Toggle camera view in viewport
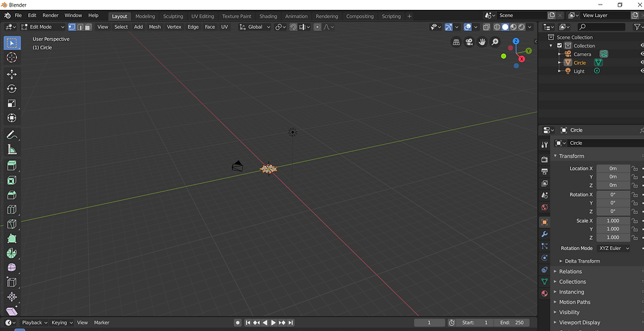 (469, 42)
